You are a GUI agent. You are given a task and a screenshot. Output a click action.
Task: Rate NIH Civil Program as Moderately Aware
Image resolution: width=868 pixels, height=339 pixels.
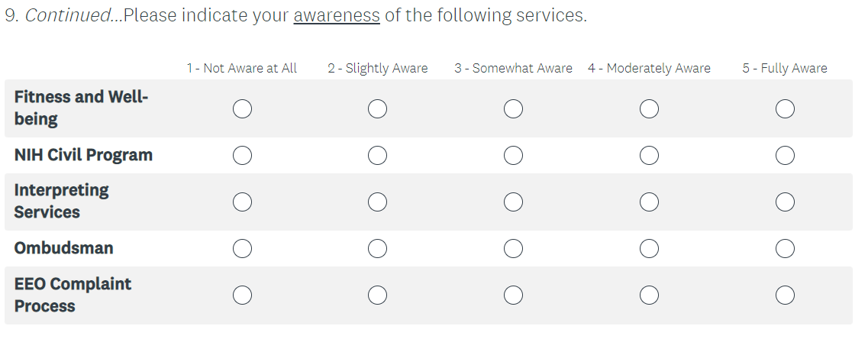(649, 156)
